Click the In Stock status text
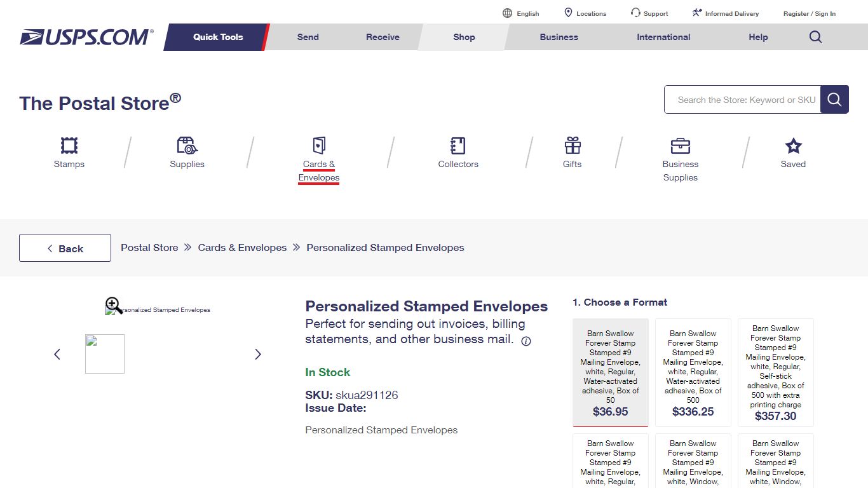This screenshot has height=488, width=868. [x=328, y=372]
